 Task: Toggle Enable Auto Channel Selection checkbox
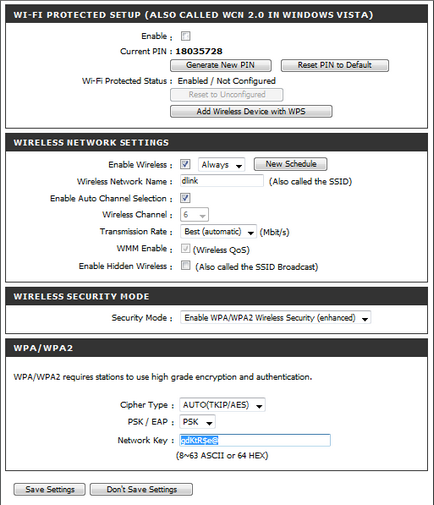tap(185, 198)
